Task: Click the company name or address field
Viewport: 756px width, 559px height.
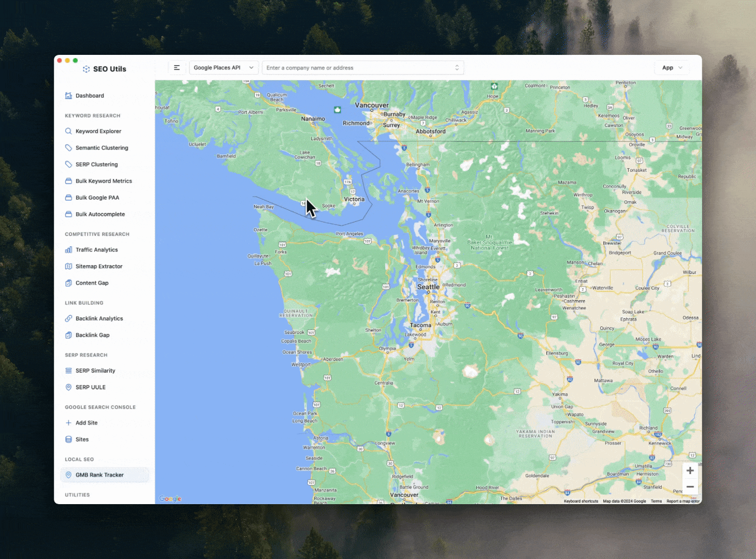Action: point(358,68)
